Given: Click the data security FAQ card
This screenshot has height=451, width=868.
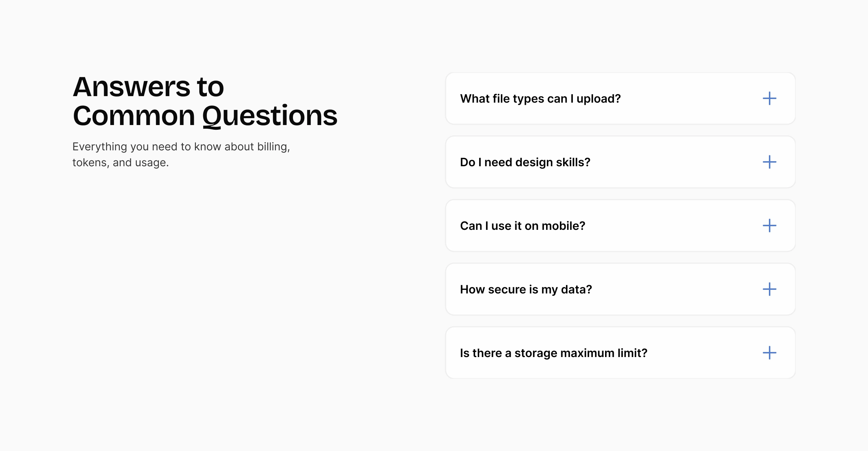Looking at the screenshot, I should coord(620,289).
